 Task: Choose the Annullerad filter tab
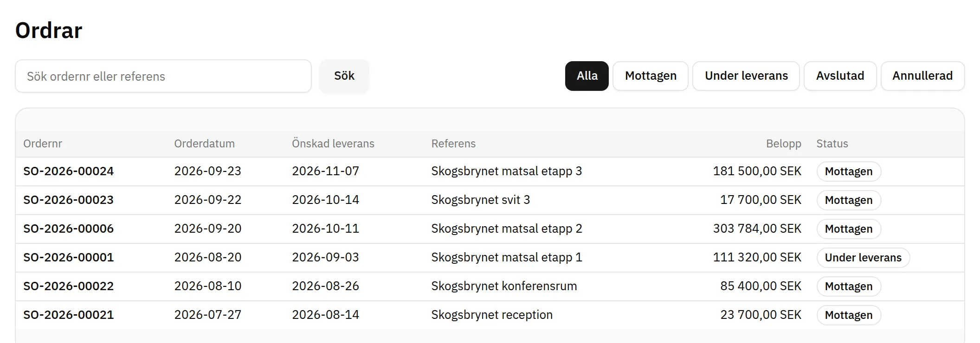922,76
